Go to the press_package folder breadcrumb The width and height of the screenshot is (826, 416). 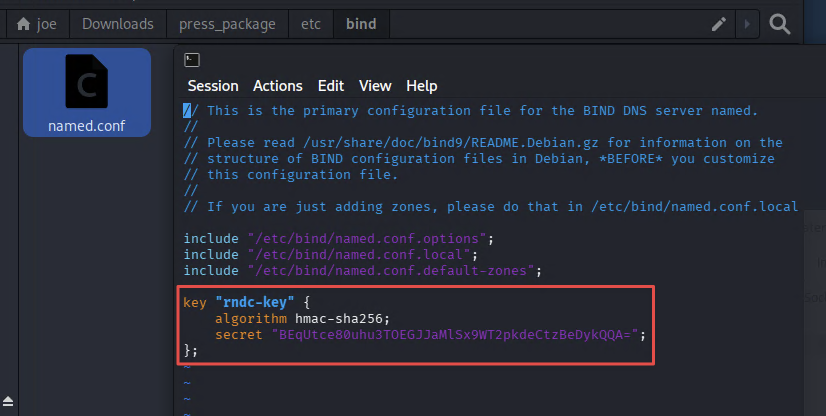[227, 24]
